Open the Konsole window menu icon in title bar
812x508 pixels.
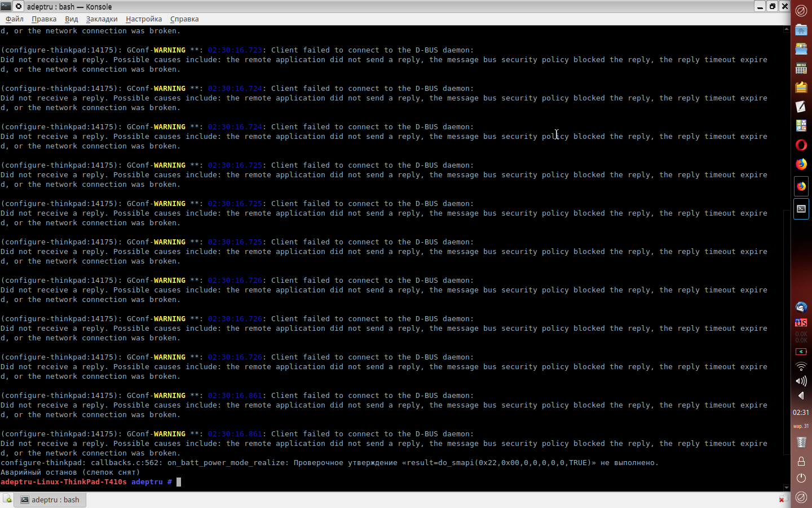pyautogui.click(x=6, y=6)
